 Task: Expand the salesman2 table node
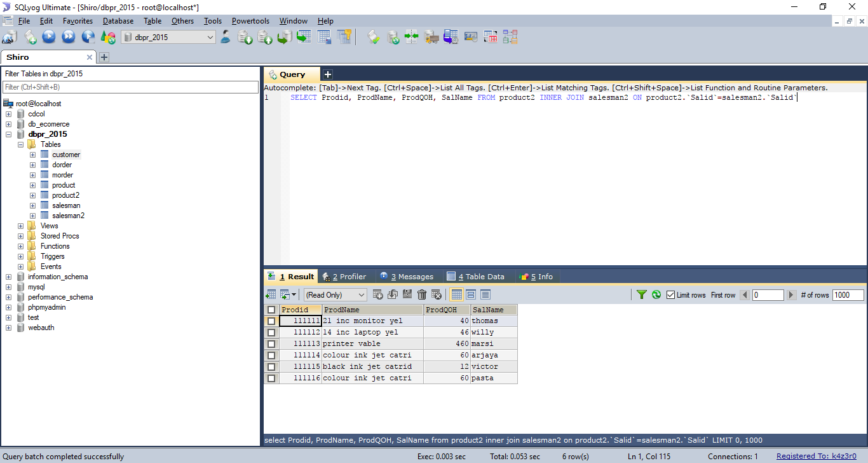32,216
